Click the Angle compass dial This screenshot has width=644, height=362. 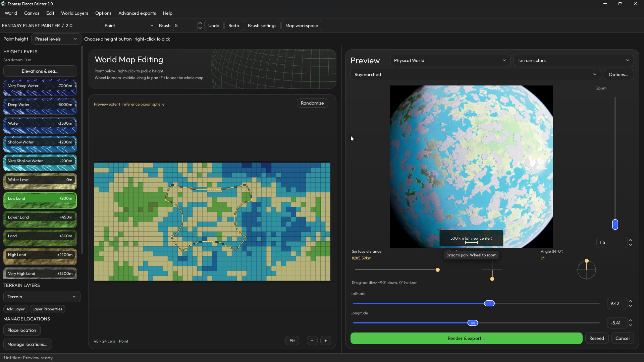click(587, 269)
